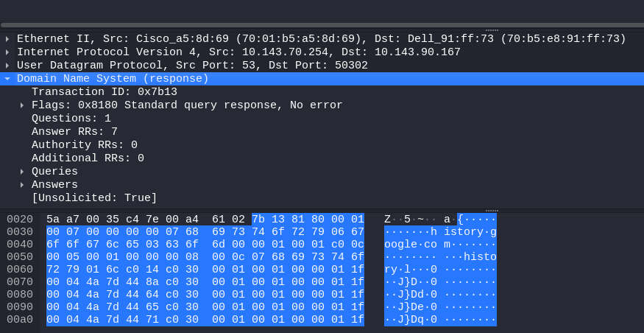Select the Transaction ID: 0x7b13 field
The image size is (644, 333).
[x=104, y=92]
